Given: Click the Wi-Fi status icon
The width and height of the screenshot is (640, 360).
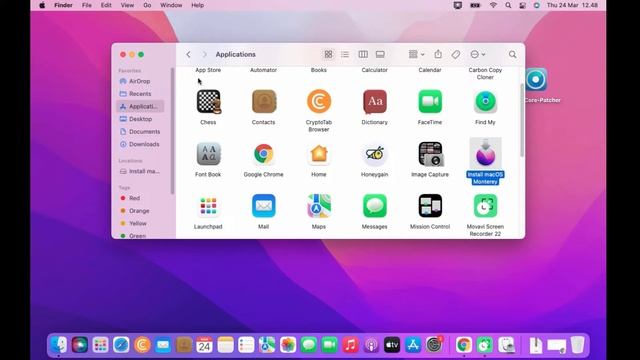Looking at the screenshot, I should point(493,5).
